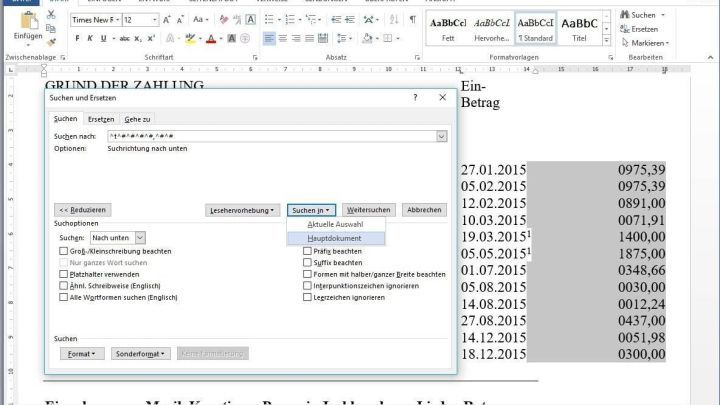This screenshot has width=720, height=405.
Task: Click the red font color A
Action: tap(211, 39)
